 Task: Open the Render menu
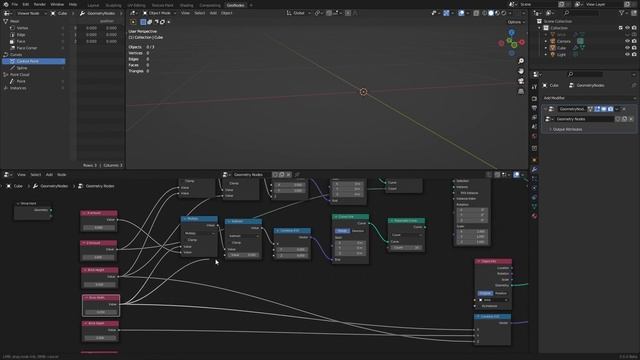[40, 4]
